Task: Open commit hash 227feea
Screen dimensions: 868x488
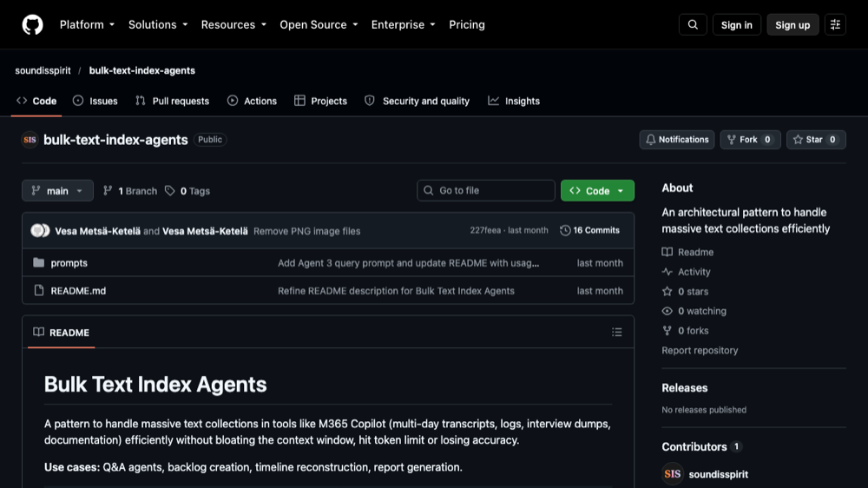Action: (485, 230)
